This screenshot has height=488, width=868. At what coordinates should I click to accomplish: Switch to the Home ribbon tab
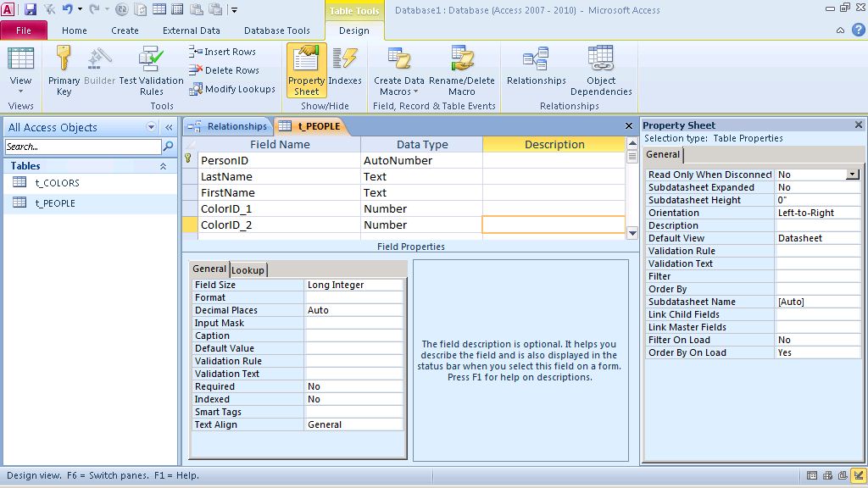75,30
